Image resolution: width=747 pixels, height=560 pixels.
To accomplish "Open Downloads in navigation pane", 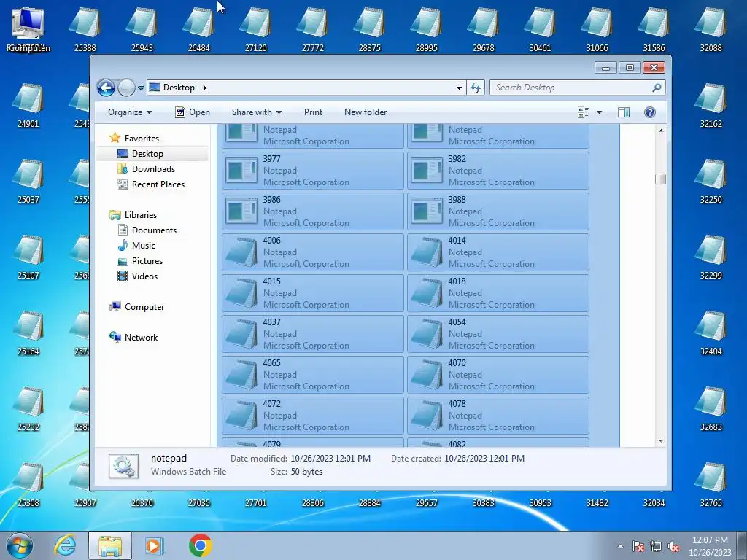I will pyautogui.click(x=153, y=169).
